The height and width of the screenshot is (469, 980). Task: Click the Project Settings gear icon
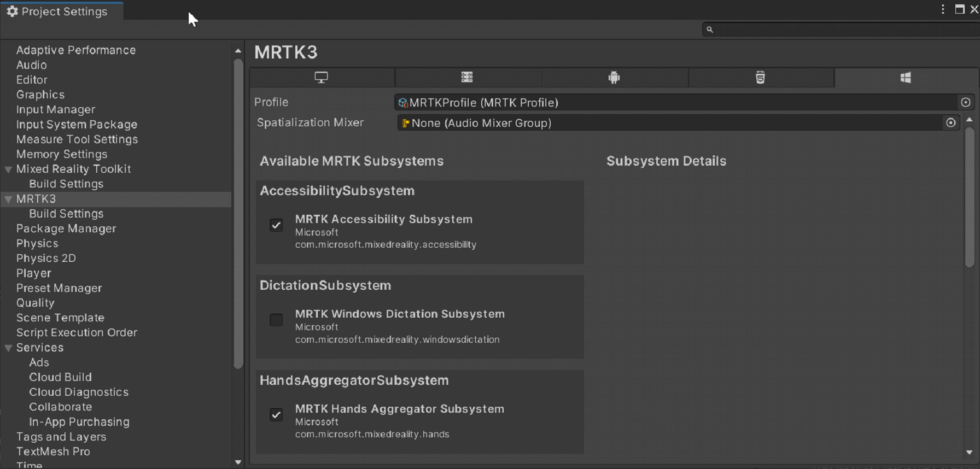pyautogui.click(x=12, y=11)
